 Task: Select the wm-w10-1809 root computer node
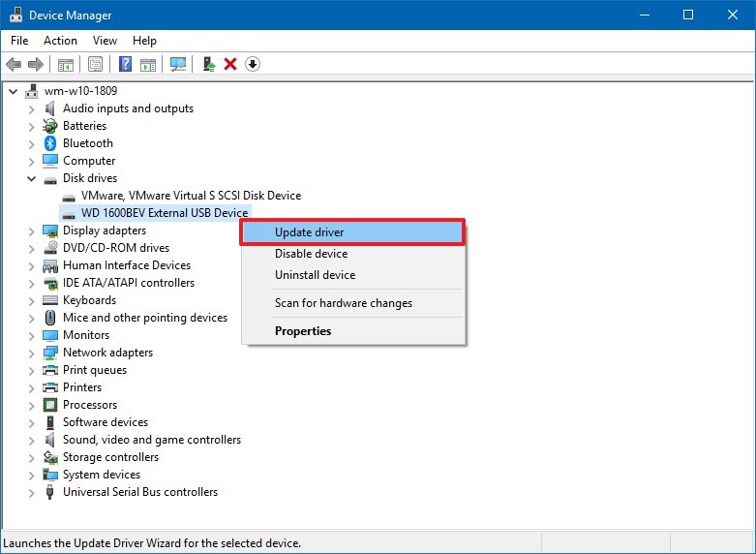click(79, 91)
